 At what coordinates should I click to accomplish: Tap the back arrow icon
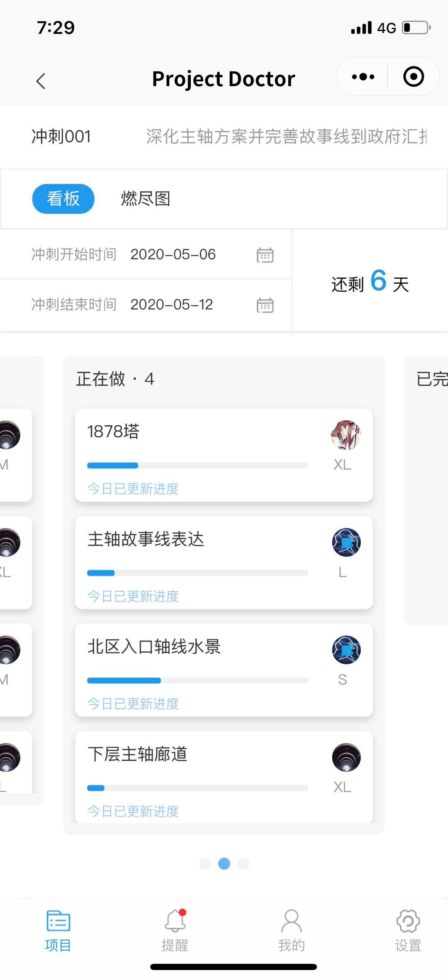pos(41,81)
